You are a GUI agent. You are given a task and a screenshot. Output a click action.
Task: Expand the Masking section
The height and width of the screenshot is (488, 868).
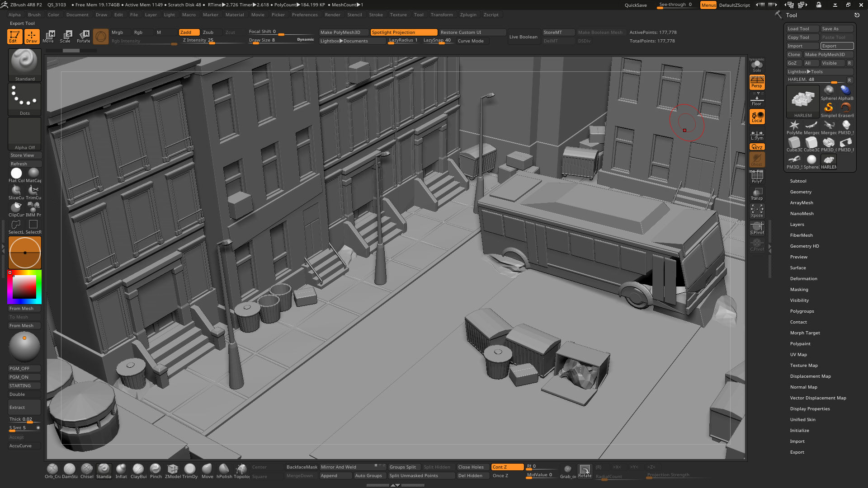799,289
